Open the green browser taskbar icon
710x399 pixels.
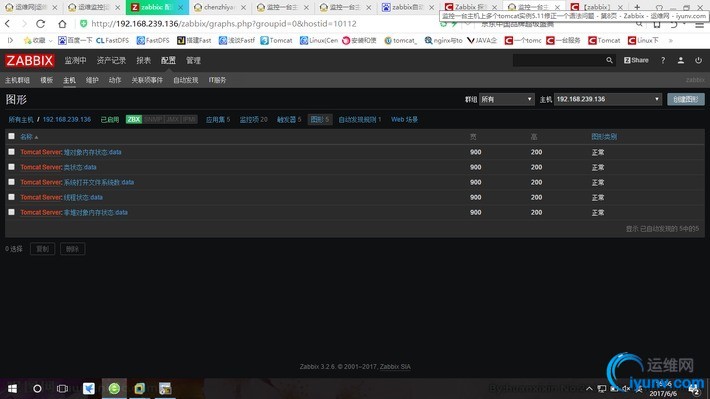(114, 389)
